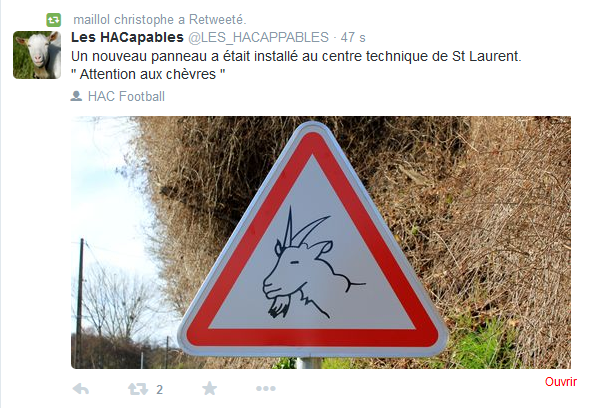Retweet using the arrows icon below photo
The width and height of the screenshot is (589, 408).
138,389
